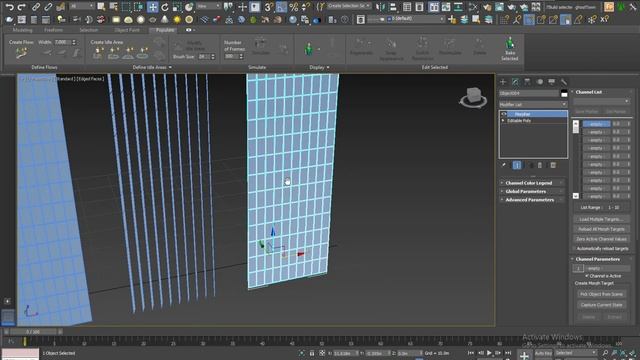Open the Modify panel tab

515,82
